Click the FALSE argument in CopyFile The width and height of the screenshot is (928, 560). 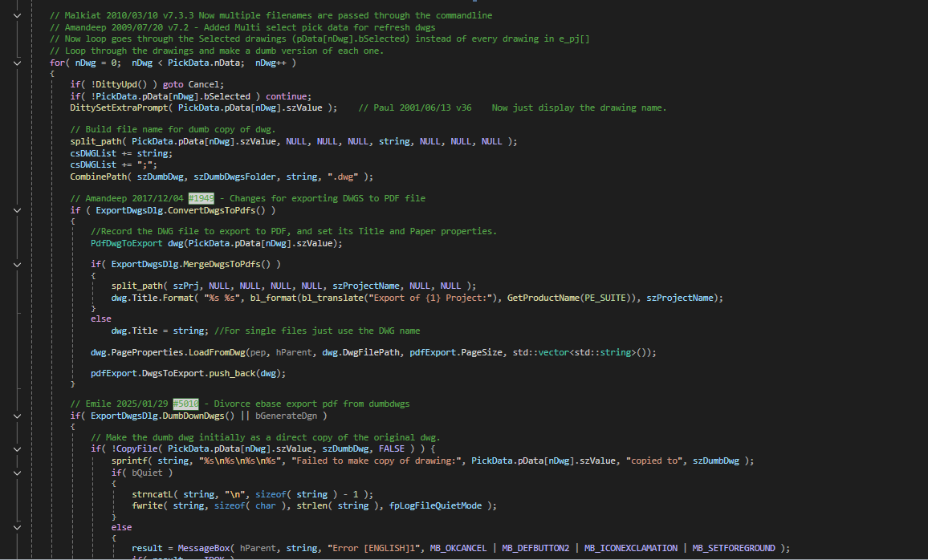tap(391, 449)
